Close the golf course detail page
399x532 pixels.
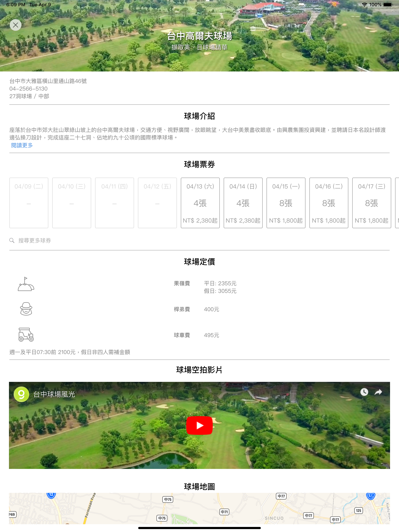pos(16,25)
